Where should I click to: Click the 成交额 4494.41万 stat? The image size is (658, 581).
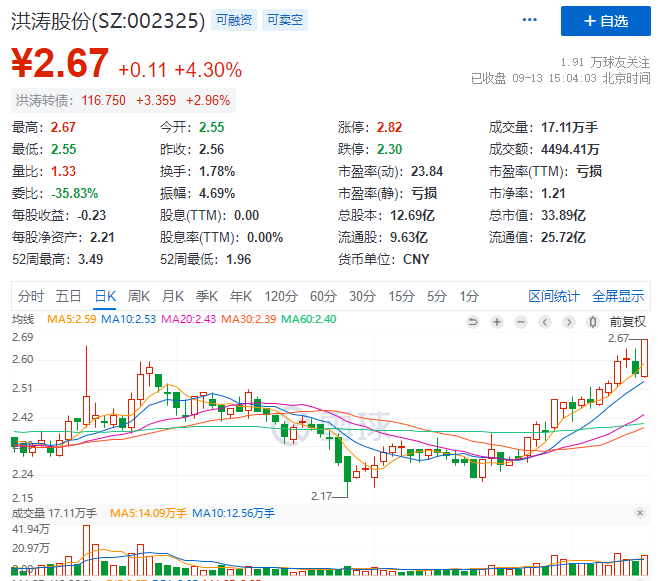(x=544, y=149)
